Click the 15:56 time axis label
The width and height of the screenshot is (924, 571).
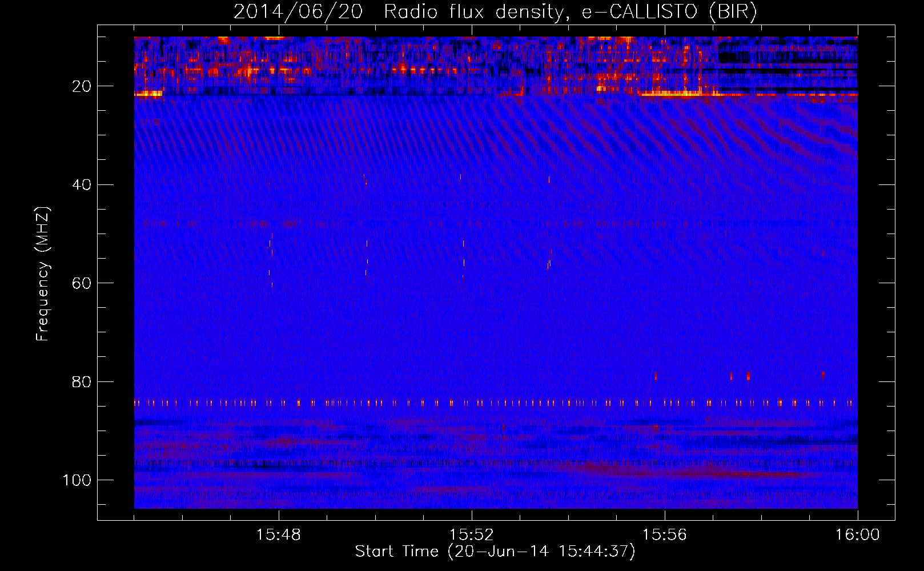click(x=665, y=535)
